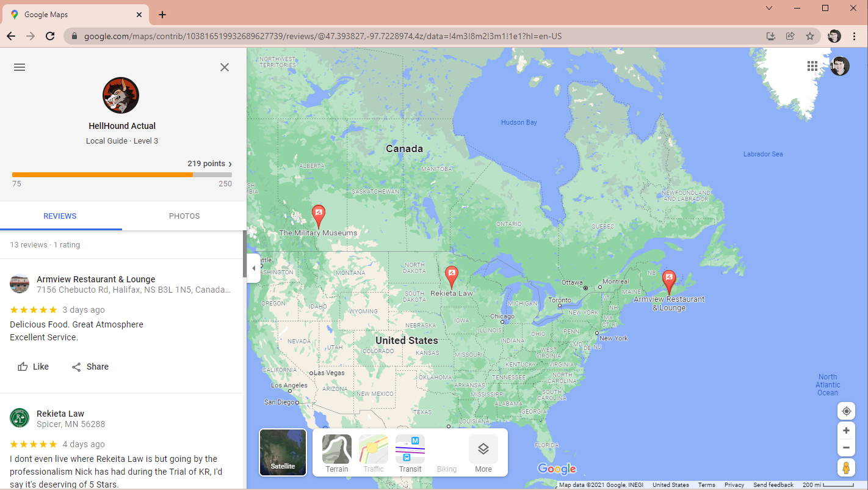Go back in the browser
This screenshot has height=490, width=868.
[x=11, y=36]
